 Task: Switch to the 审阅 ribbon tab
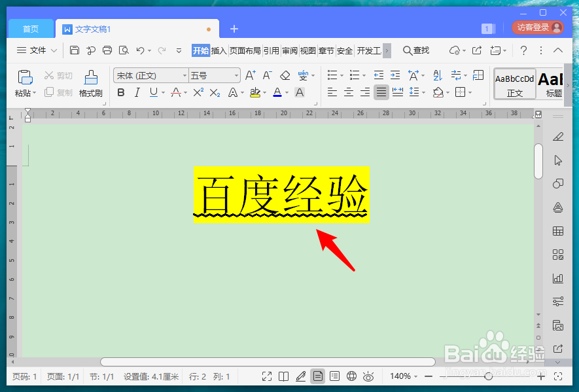click(x=289, y=50)
